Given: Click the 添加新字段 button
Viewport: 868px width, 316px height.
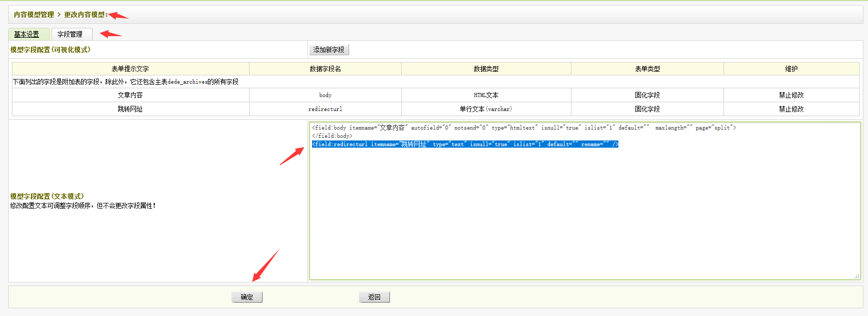Looking at the screenshot, I should coord(329,50).
